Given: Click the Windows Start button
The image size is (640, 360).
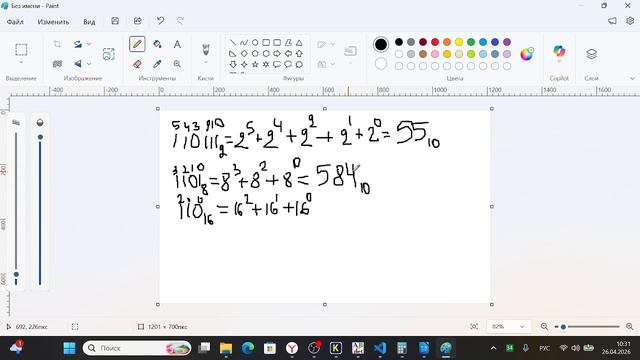Looking at the screenshot, I should coord(70,348).
